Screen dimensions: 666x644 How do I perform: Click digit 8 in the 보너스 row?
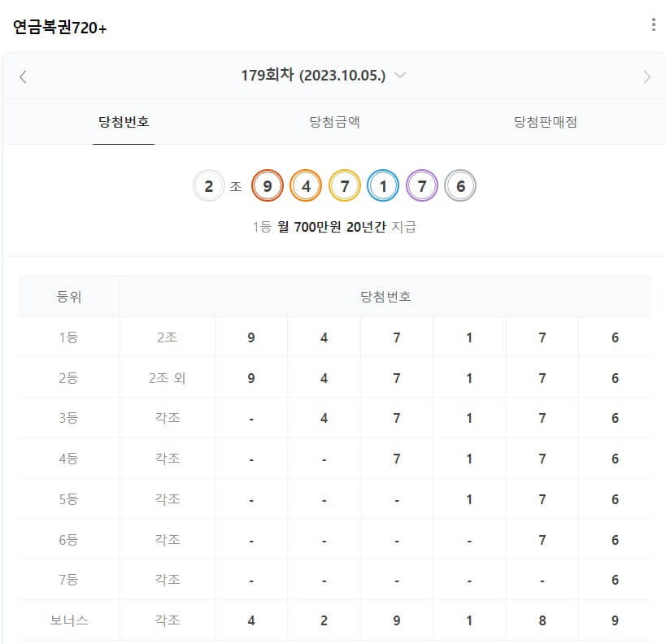click(x=542, y=621)
